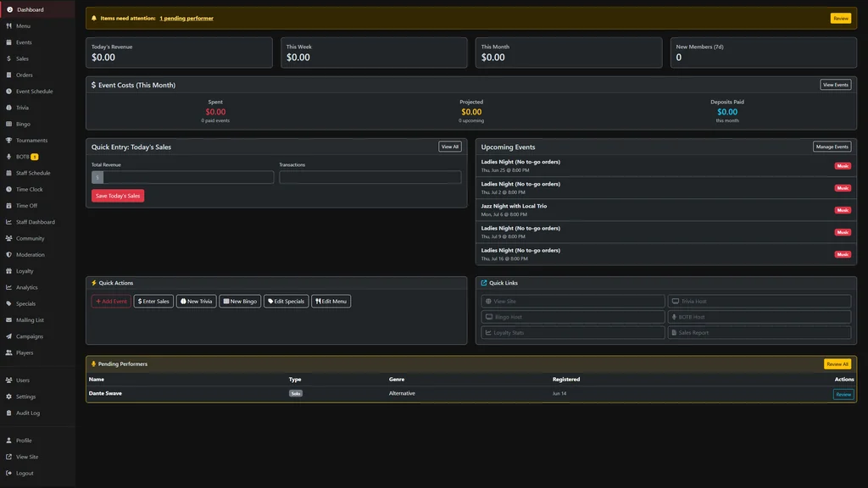The image size is (868, 488).
Task: Click the Trivia icon in sidebar
Action: pyautogui.click(x=8, y=108)
